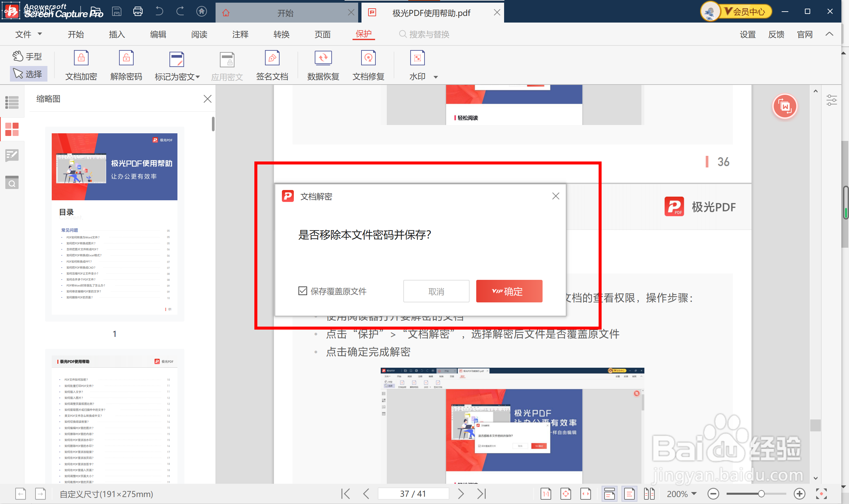
Task: Undo the last action
Action: (x=159, y=12)
